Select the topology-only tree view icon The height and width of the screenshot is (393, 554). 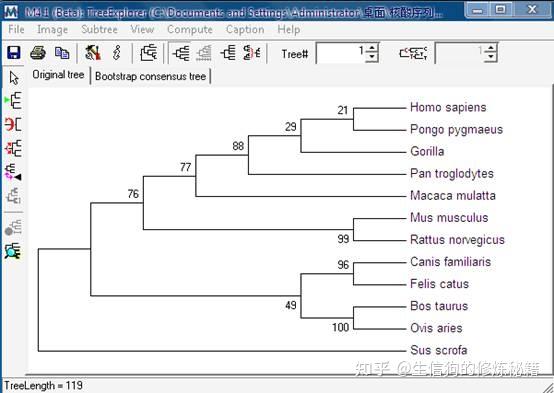coord(181,53)
